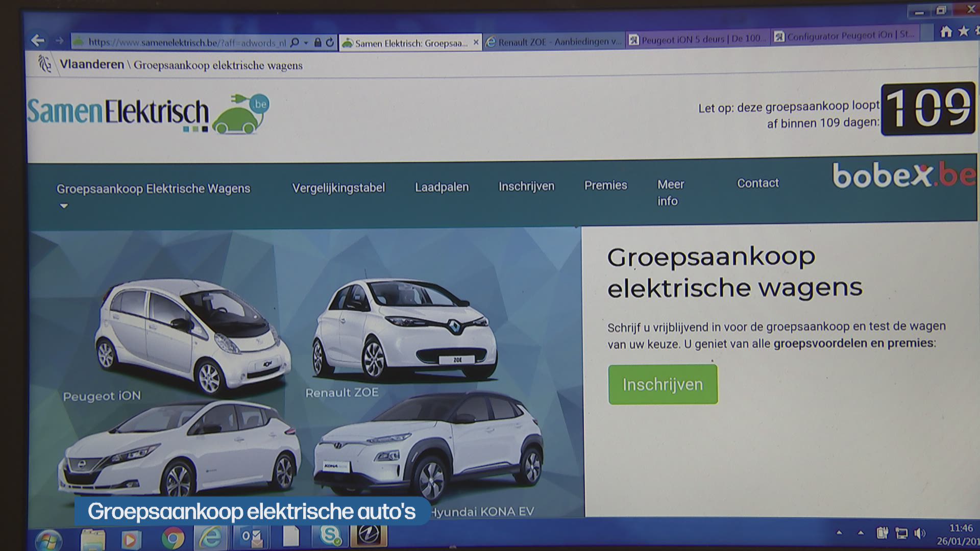Expand the Groepsaankoop Elektrische Wagens menu arrow
Viewport: 980px width, 551px height.
point(64,206)
